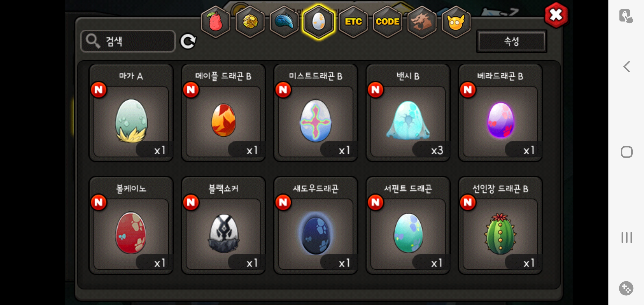Tap the Android back navigation arrow
The image size is (644, 305).
[627, 67]
